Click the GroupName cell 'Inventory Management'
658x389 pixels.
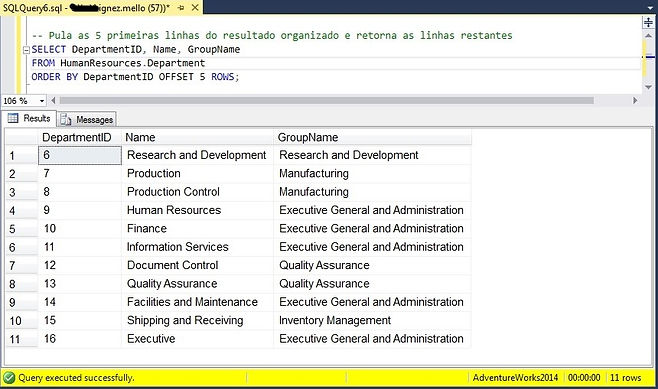click(373, 321)
